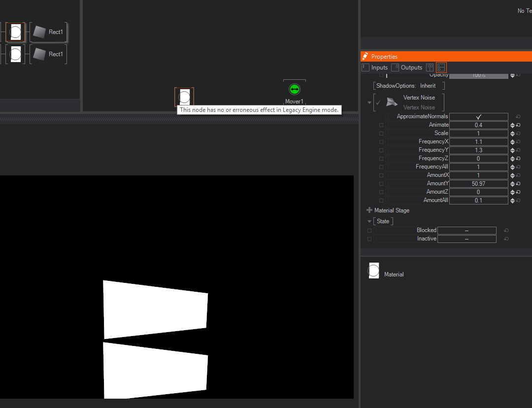
Task: Collapse the State section triangle
Action: [x=369, y=221]
